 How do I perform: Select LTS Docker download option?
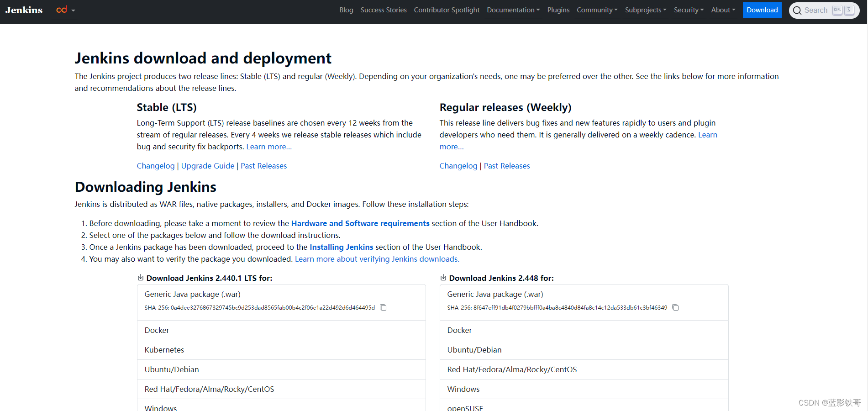tap(281, 330)
